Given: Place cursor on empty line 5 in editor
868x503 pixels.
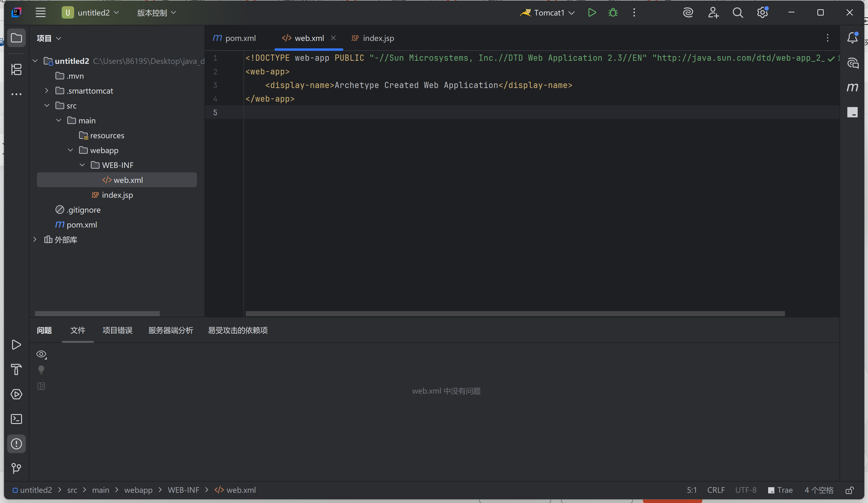Looking at the screenshot, I should (541, 112).
